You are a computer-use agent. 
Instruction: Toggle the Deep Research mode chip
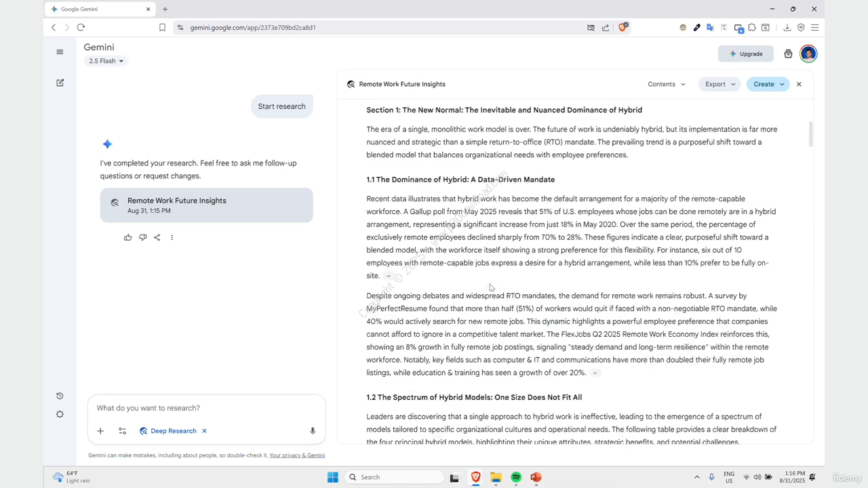pos(167,431)
